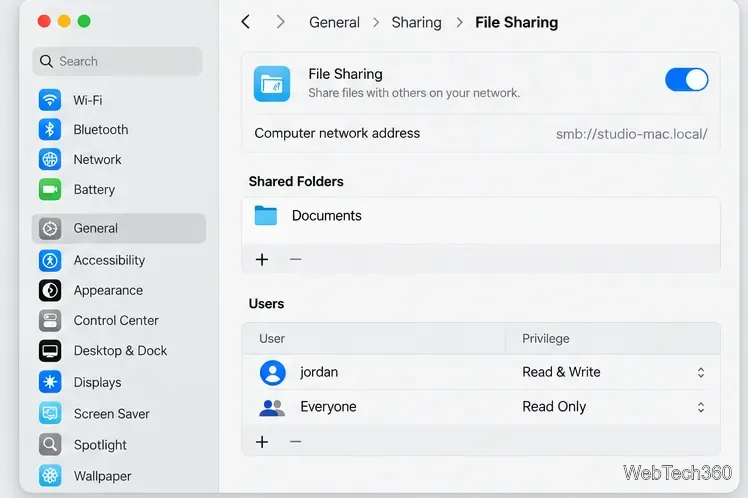This screenshot has height=498, width=748.
Task: Open the Battery icon in sidebar
Action: 50,189
